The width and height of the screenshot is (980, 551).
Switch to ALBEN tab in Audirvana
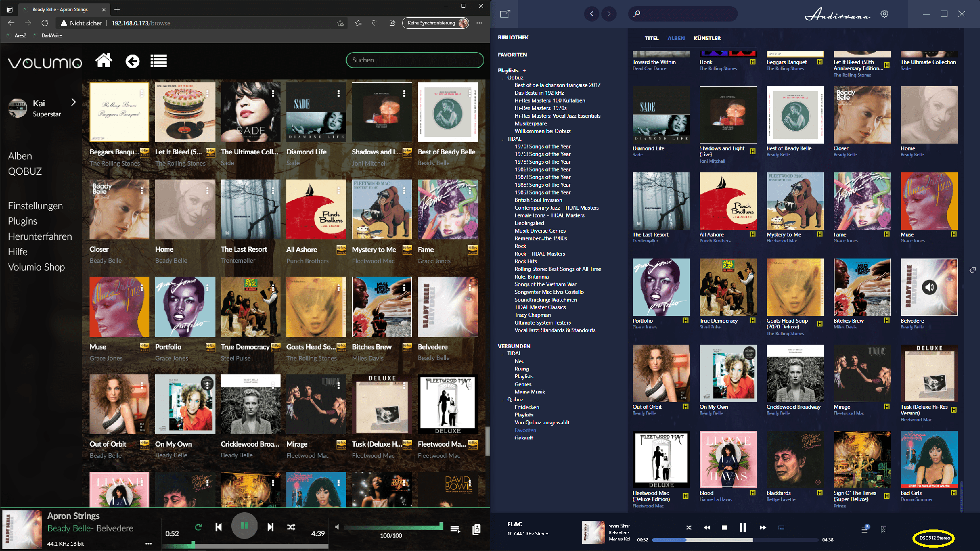pos(676,38)
